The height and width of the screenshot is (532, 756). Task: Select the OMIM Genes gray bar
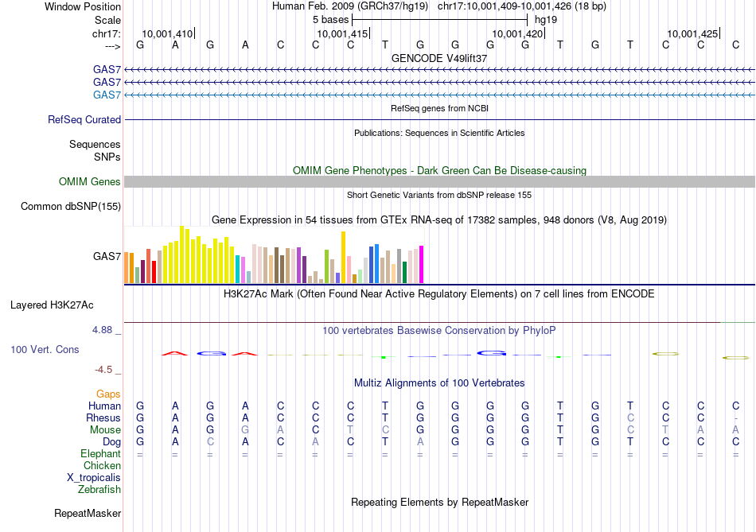click(x=439, y=181)
